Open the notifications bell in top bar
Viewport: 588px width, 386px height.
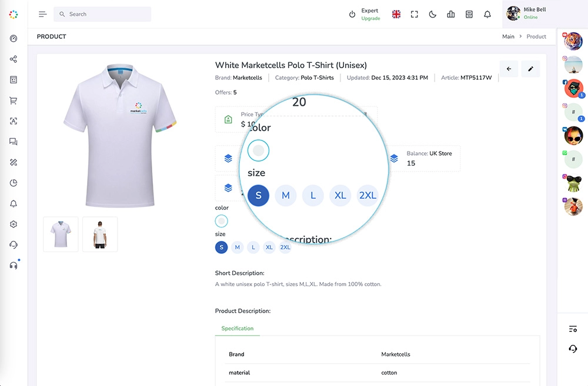pos(487,14)
